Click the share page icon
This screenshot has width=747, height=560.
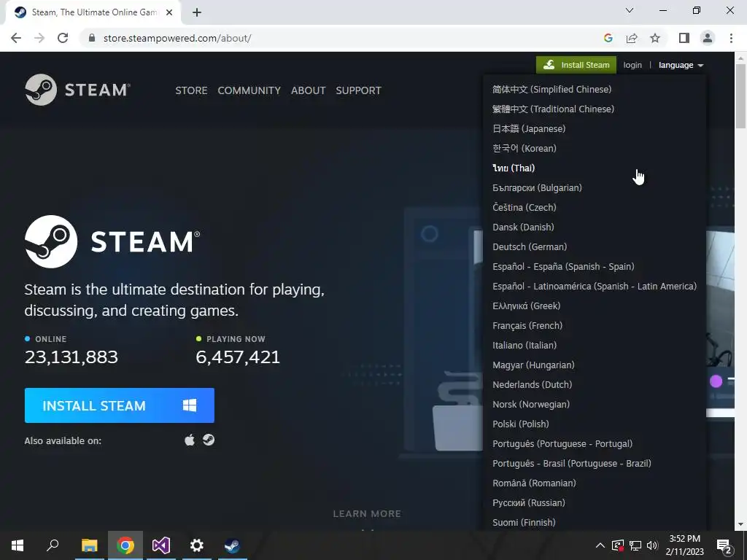tap(632, 38)
